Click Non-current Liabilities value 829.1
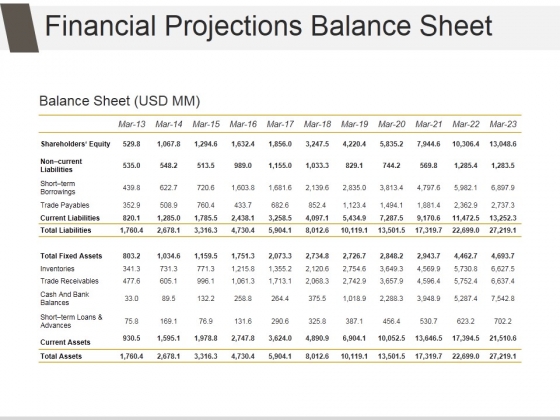 pos(354,165)
